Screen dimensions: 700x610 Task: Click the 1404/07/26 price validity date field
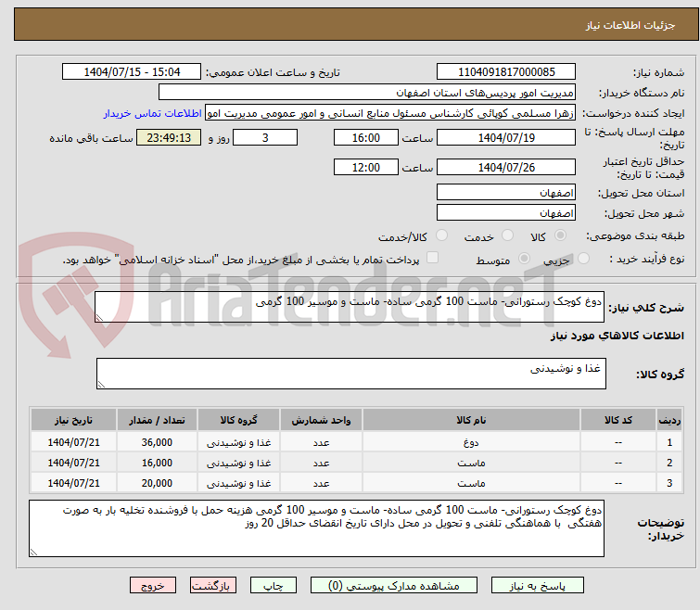click(x=506, y=168)
